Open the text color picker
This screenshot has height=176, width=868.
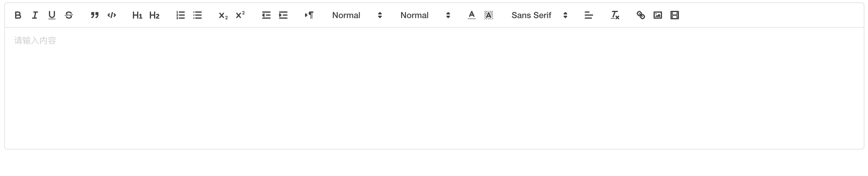tap(472, 15)
